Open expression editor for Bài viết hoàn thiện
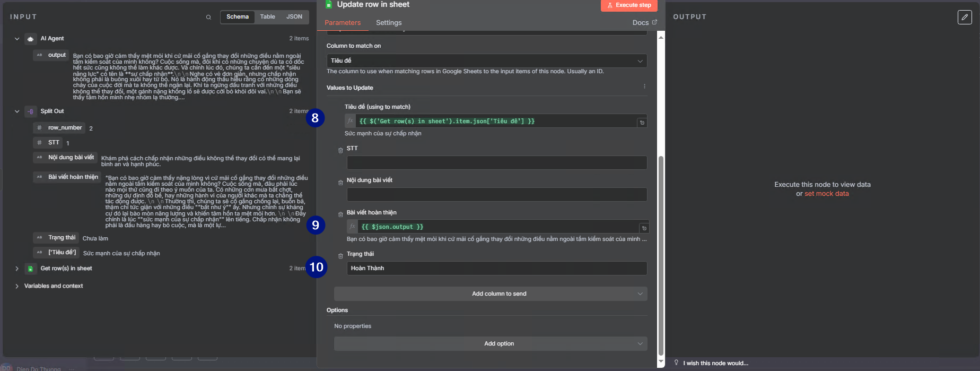Screen dimensions: 980x371 click(644, 228)
